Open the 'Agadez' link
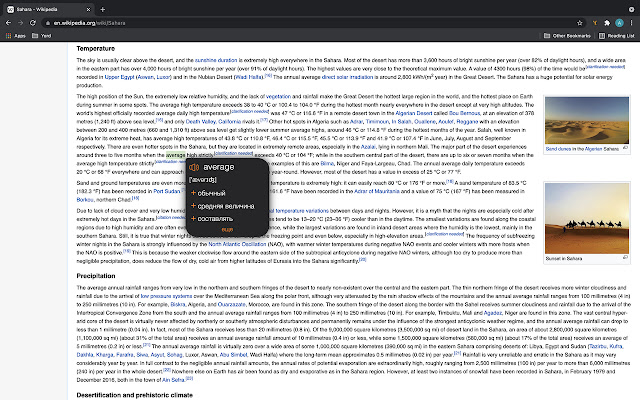 pyautogui.click(x=492, y=313)
